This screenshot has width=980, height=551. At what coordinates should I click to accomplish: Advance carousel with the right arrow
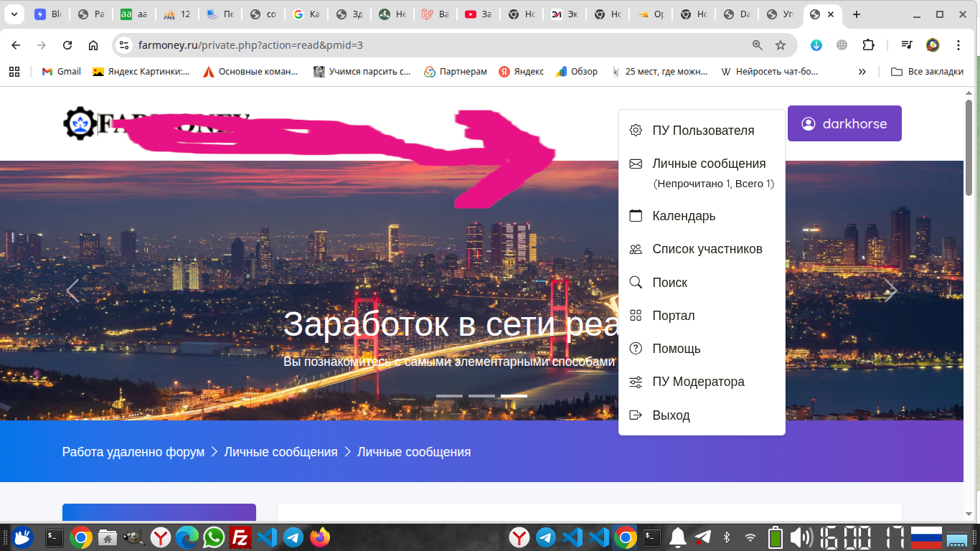click(x=890, y=291)
